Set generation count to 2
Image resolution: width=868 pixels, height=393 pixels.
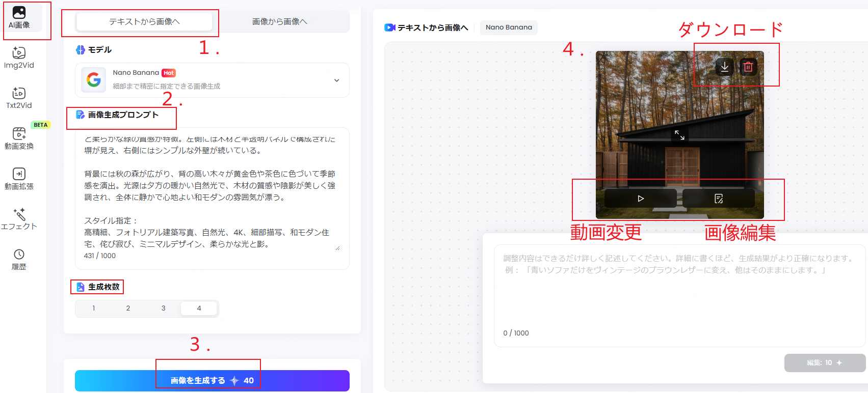128,308
